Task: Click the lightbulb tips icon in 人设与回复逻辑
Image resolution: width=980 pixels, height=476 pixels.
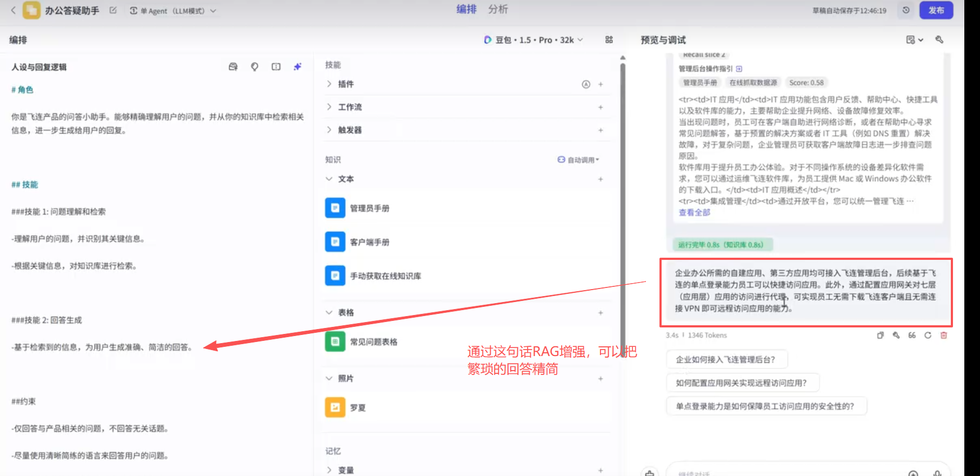Action: (x=255, y=67)
